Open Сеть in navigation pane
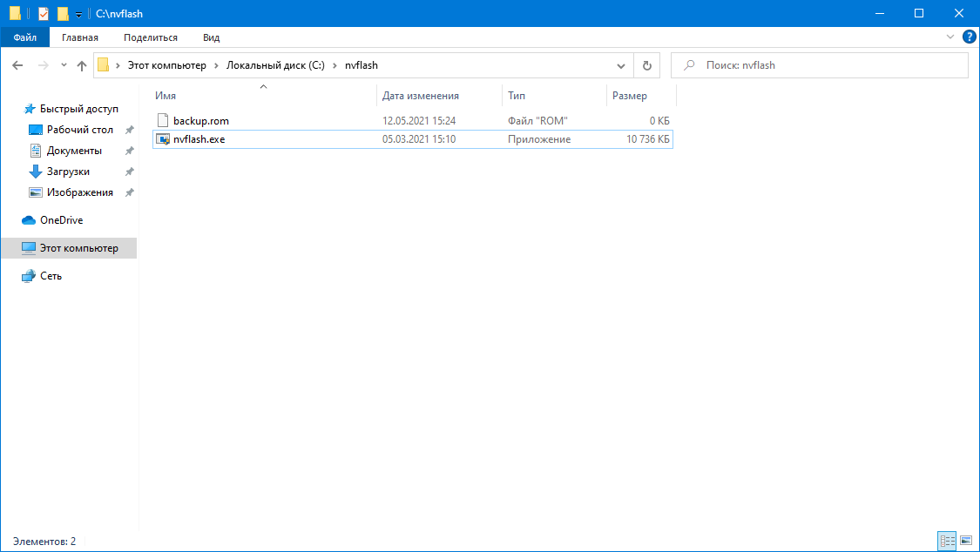 click(x=51, y=275)
